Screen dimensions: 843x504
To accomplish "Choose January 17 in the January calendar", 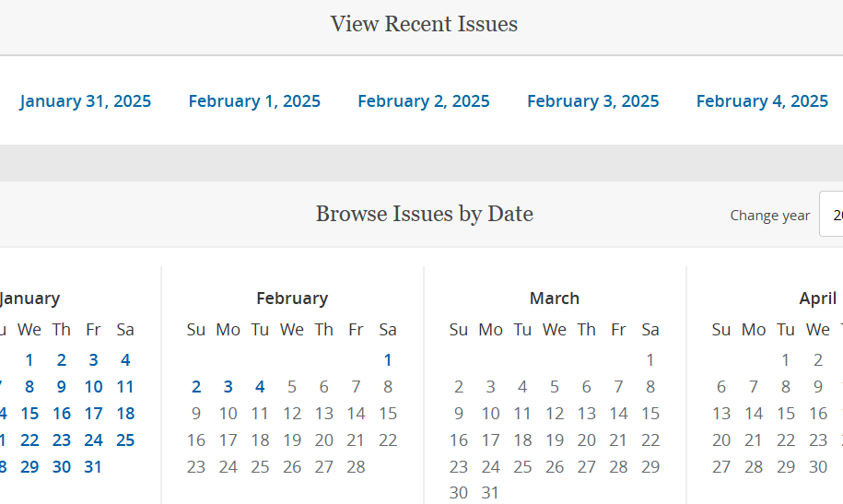I will (x=94, y=414).
